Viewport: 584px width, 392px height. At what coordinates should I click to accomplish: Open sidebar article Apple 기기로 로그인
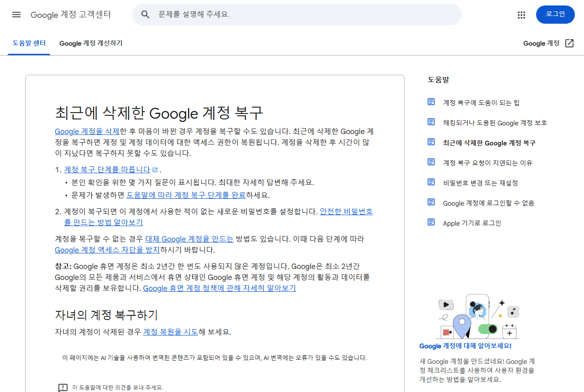coord(472,223)
